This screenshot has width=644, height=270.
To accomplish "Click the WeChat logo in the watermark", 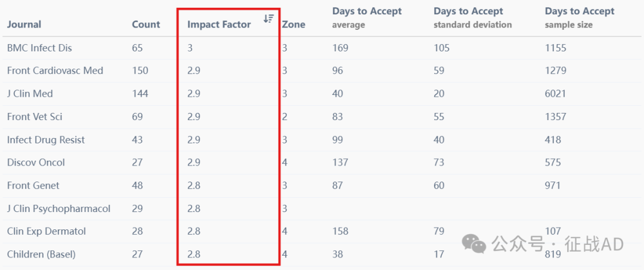I will tap(474, 244).
